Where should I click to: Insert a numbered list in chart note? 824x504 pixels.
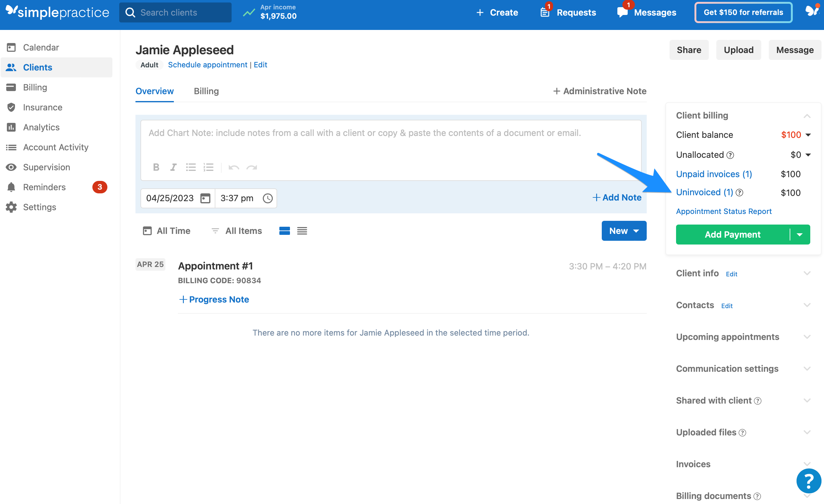point(208,167)
